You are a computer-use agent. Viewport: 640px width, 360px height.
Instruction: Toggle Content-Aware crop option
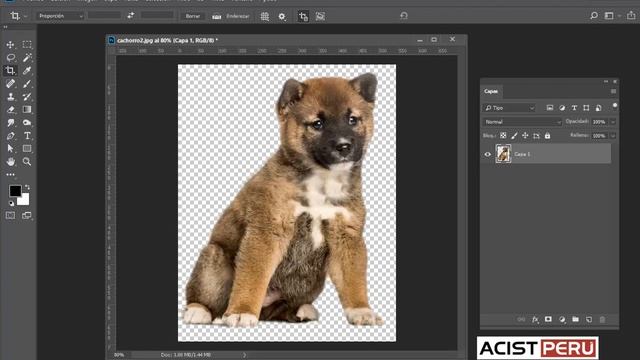(320, 16)
